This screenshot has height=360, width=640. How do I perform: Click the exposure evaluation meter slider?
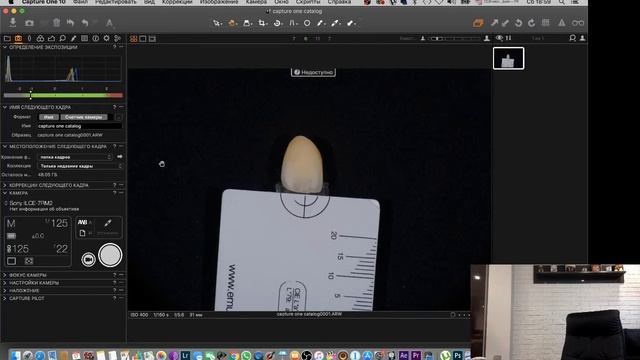point(63,95)
